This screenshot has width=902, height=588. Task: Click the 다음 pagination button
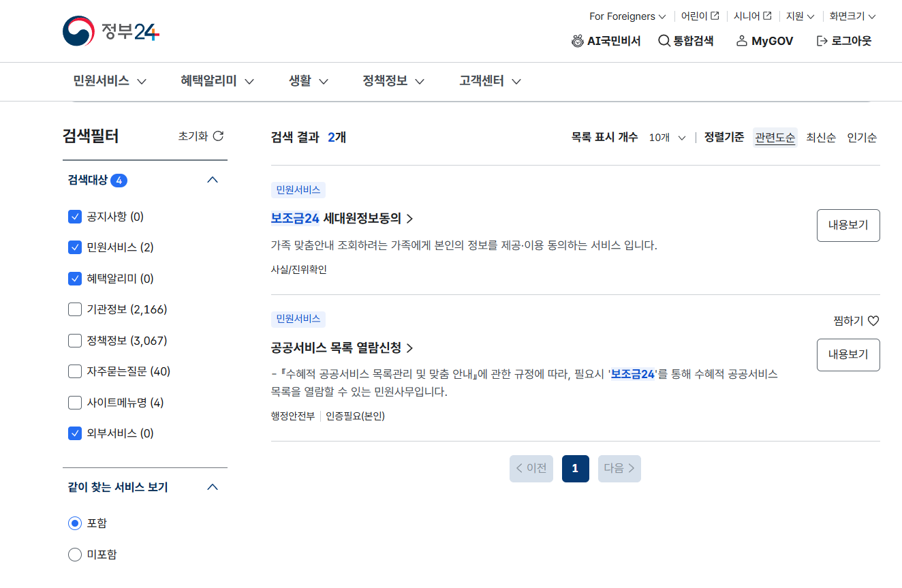click(x=619, y=469)
